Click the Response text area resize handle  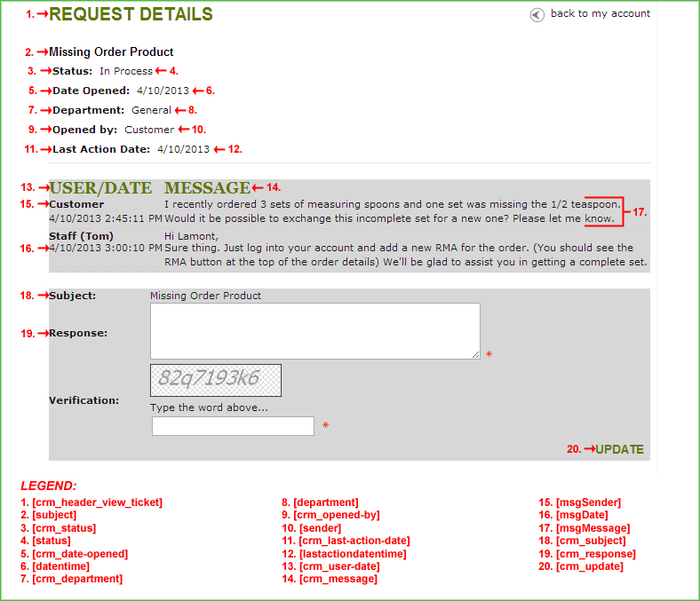[x=475, y=353]
